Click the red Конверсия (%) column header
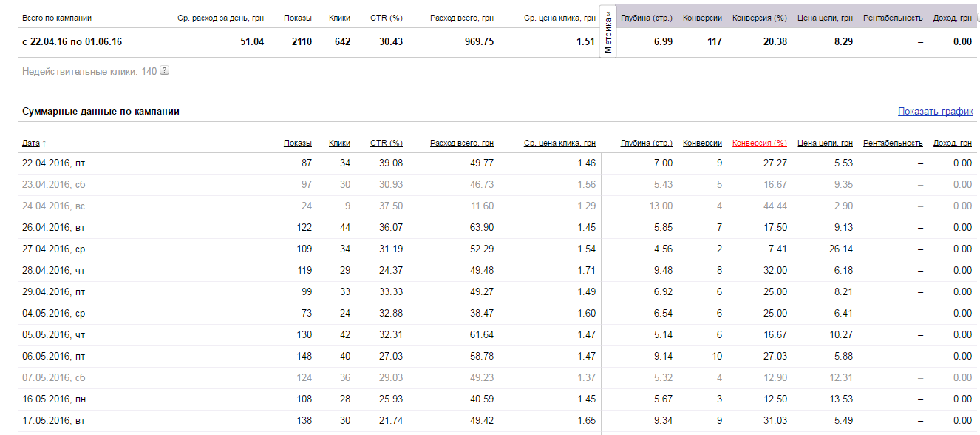Screen dimensions: 980x435 coord(759,143)
